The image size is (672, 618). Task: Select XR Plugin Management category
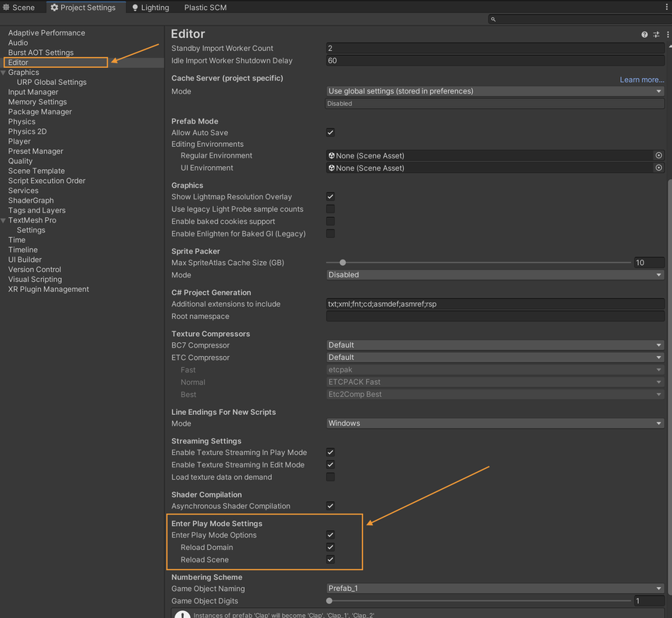pyautogui.click(x=49, y=289)
